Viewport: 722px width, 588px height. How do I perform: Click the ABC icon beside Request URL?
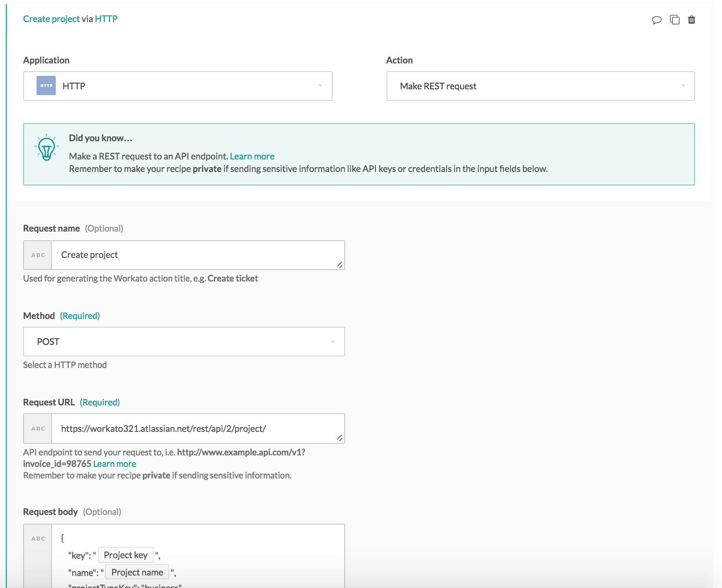point(37,428)
